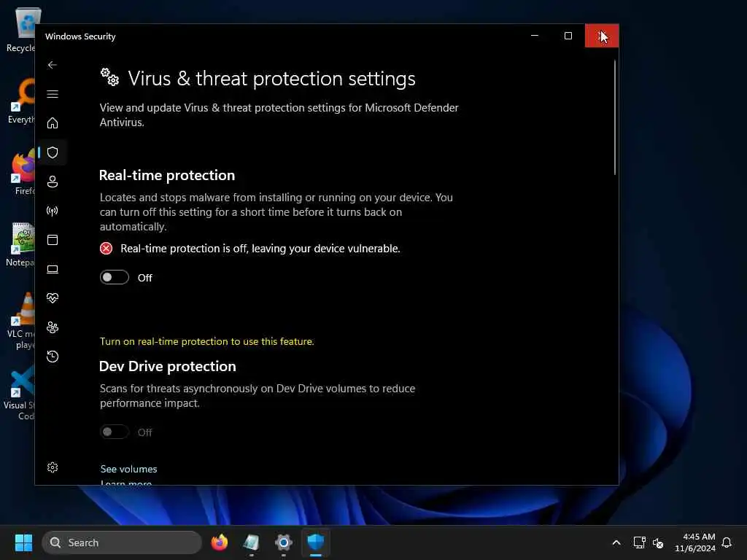Select the Everything desktop shortcut

21,101
